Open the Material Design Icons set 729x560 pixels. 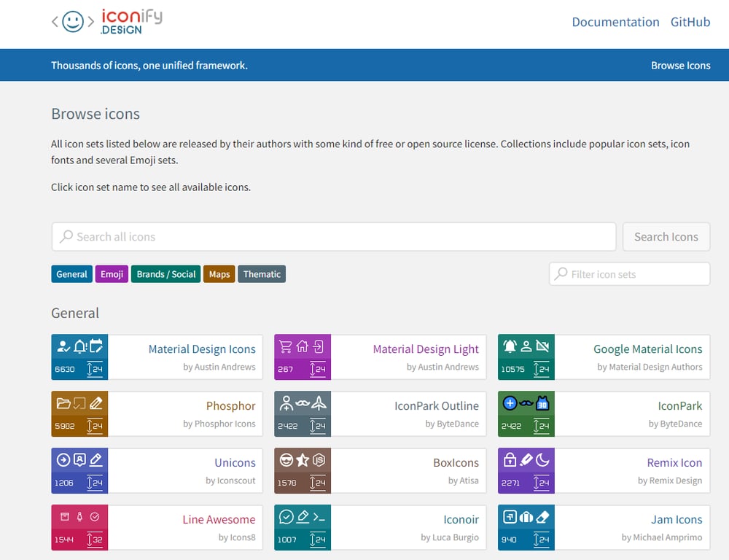[x=202, y=349]
